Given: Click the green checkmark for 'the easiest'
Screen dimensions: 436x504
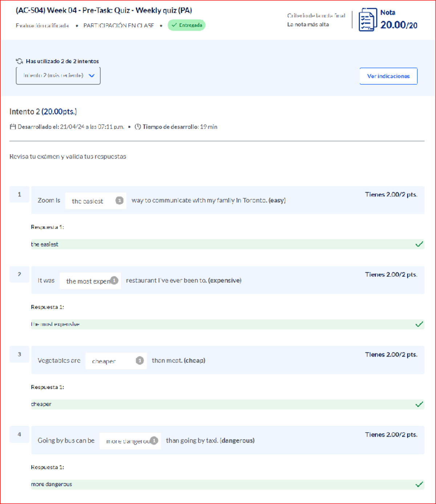Looking at the screenshot, I should [x=419, y=244].
